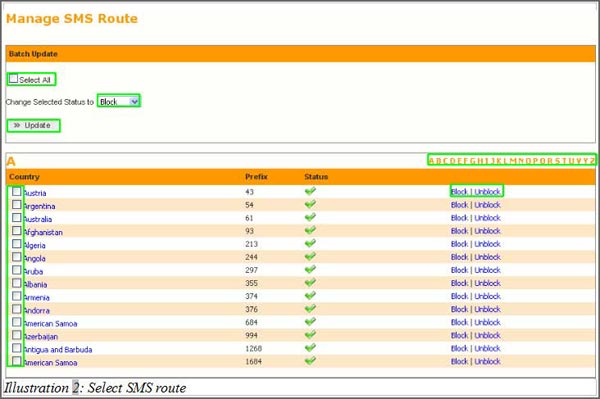Screen dimensions: 600x399
Task: Jump to letter A in alphabet index
Action: pos(432,161)
